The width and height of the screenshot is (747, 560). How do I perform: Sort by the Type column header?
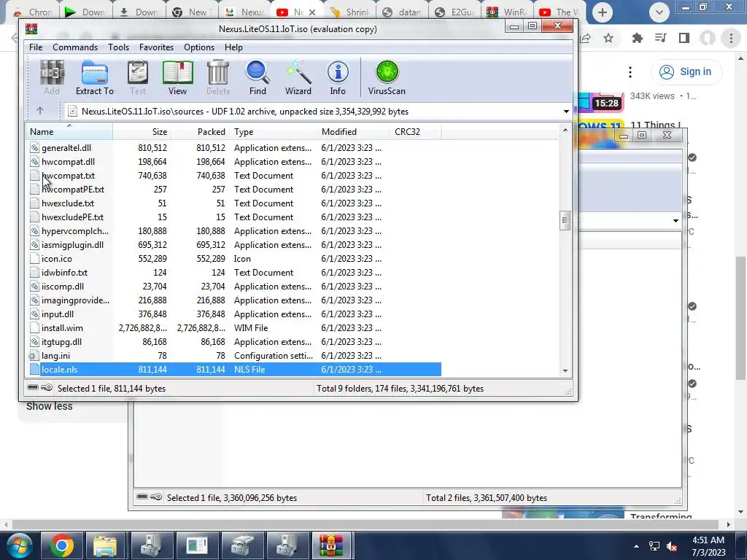tap(273, 131)
